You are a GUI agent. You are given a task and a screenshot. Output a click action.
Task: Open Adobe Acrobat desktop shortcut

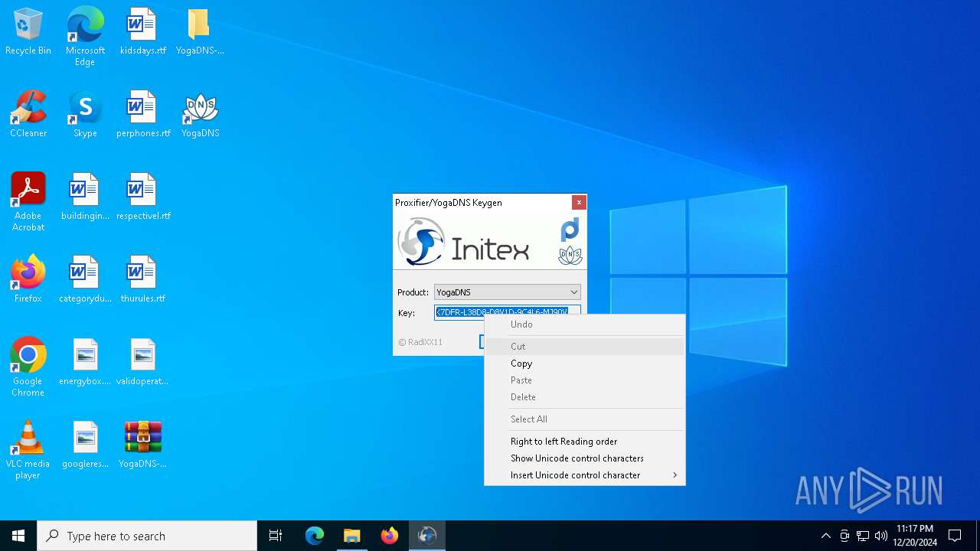click(x=28, y=202)
